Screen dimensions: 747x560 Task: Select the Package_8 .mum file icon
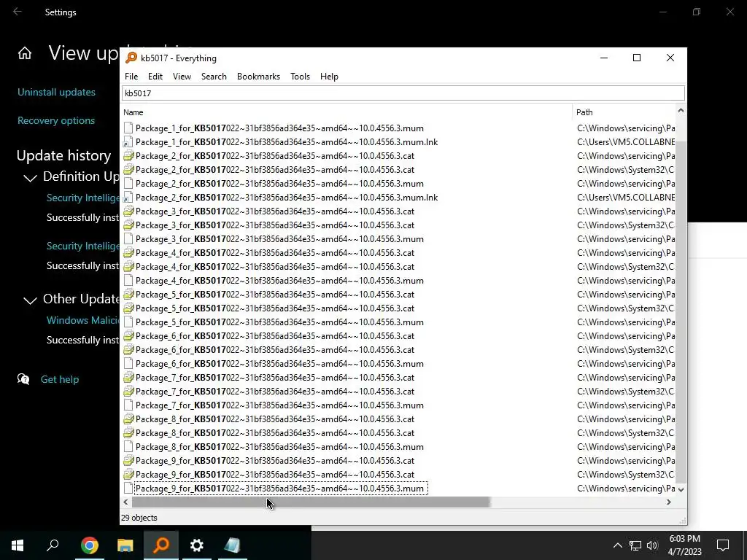[x=128, y=447]
